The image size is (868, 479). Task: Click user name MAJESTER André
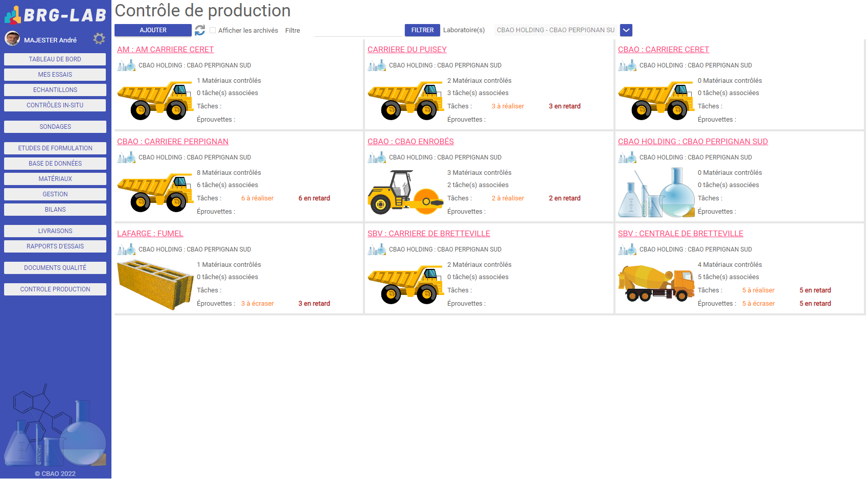pyautogui.click(x=50, y=40)
